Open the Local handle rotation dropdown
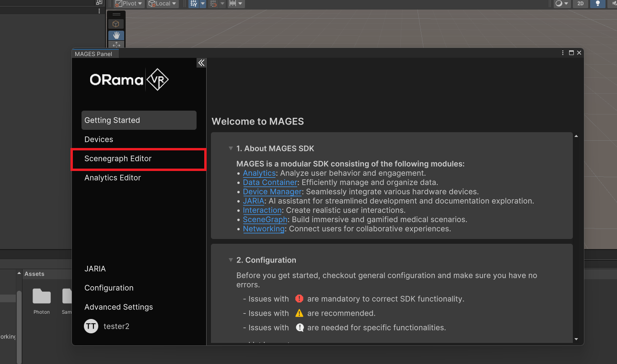617x364 pixels. 163,3
